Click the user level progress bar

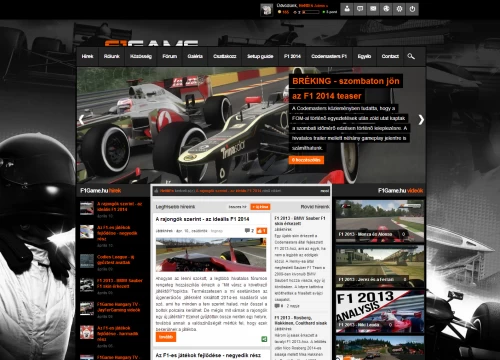[310, 12]
